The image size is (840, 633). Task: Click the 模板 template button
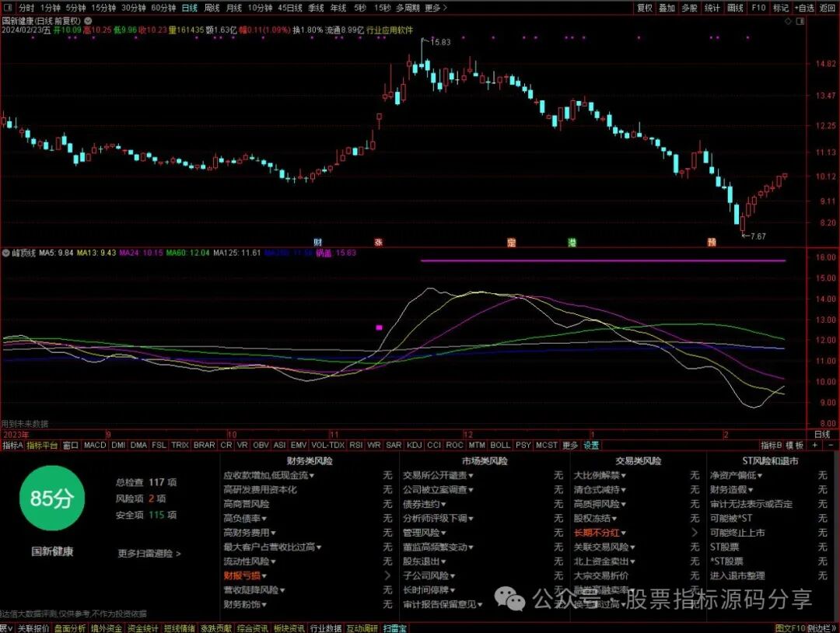tap(794, 445)
